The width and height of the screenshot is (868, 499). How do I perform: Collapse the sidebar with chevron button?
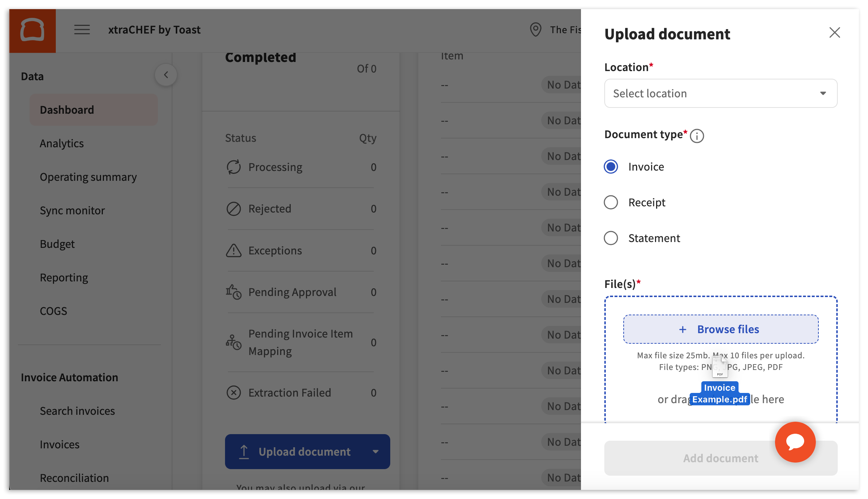click(x=166, y=75)
